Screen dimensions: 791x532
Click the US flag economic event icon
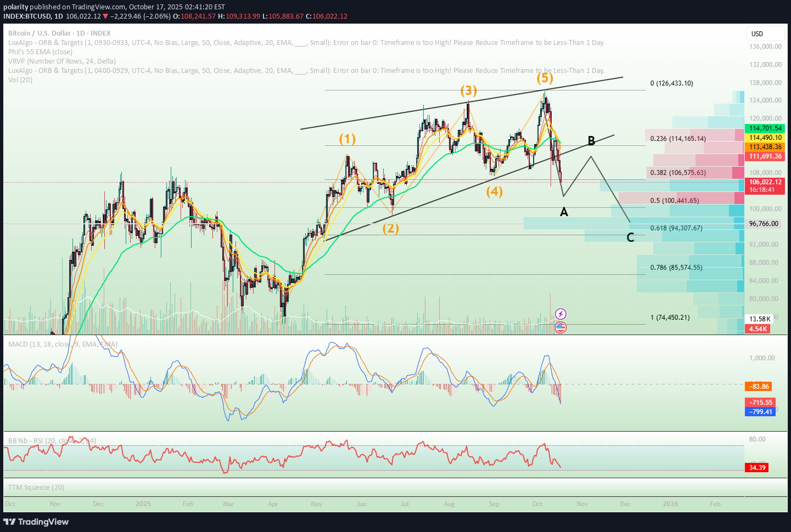(560, 327)
